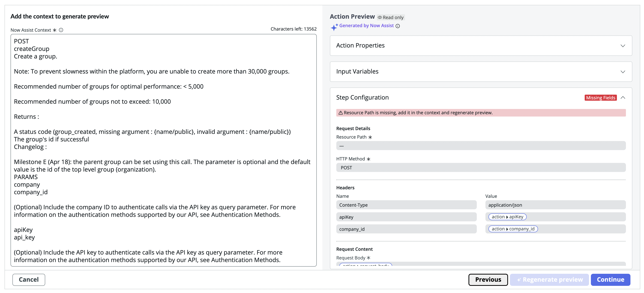This screenshot has width=644, height=293.
Task: Click the Resource Path field
Action: click(x=481, y=146)
